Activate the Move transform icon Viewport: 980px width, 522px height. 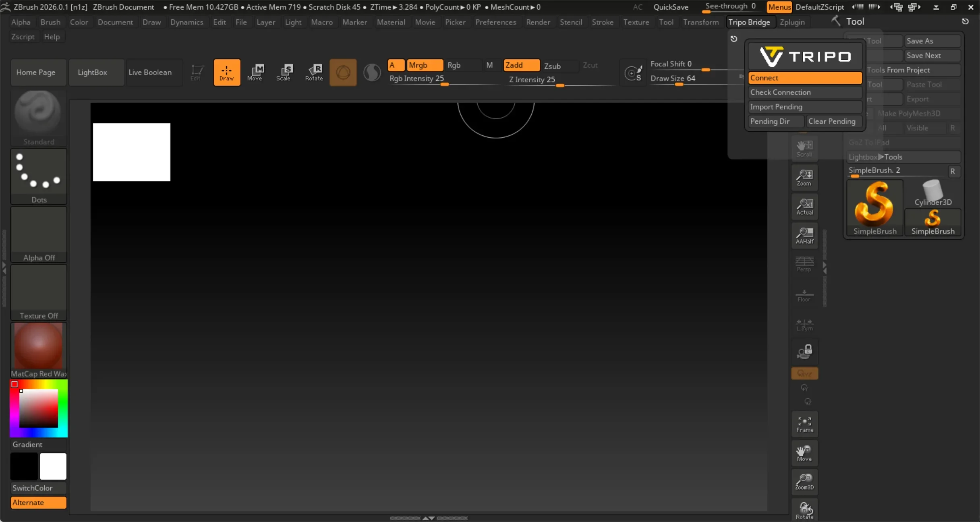[x=255, y=72]
